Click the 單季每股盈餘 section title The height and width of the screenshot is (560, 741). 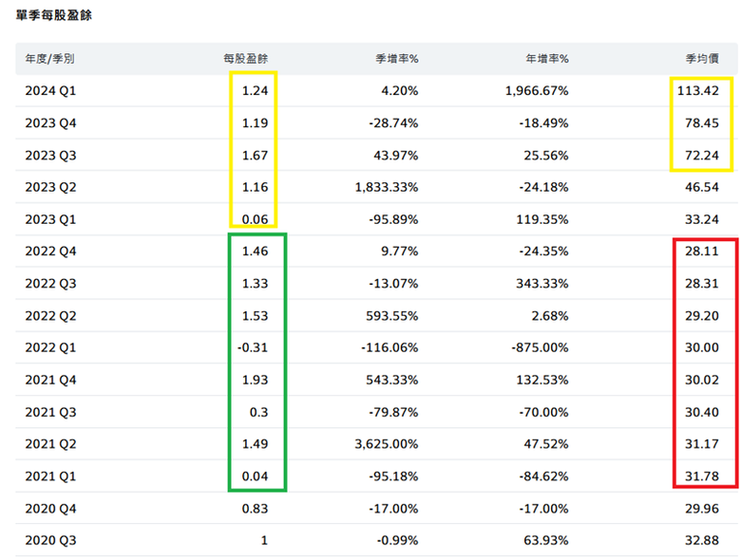point(54,15)
